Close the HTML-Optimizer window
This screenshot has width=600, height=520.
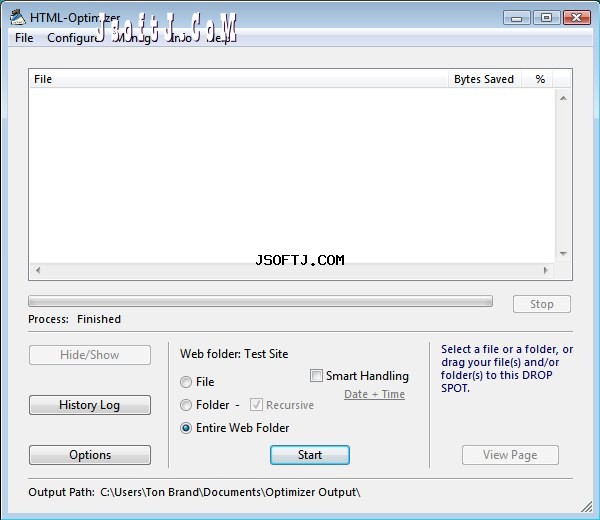(577, 18)
